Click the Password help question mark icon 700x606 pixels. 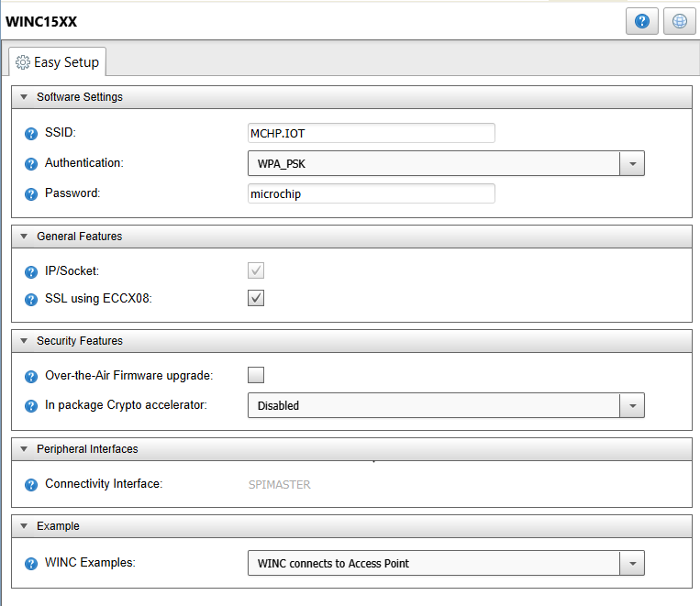pos(31,194)
